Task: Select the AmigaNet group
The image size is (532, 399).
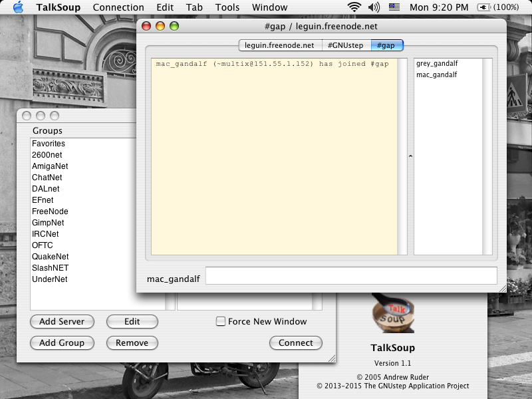Action: click(x=82, y=166)
